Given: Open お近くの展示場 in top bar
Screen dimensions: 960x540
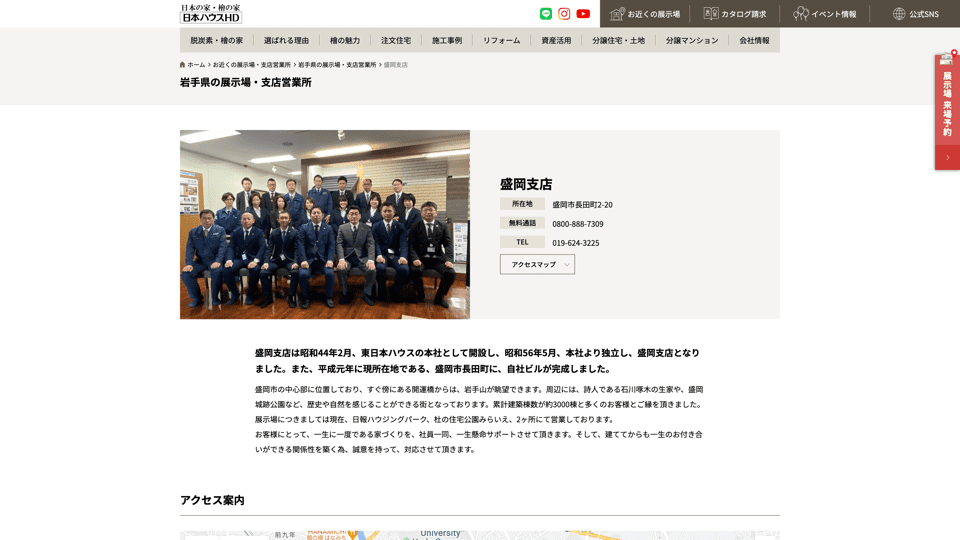Looking at the screenshot, I should tap(645, 13).
